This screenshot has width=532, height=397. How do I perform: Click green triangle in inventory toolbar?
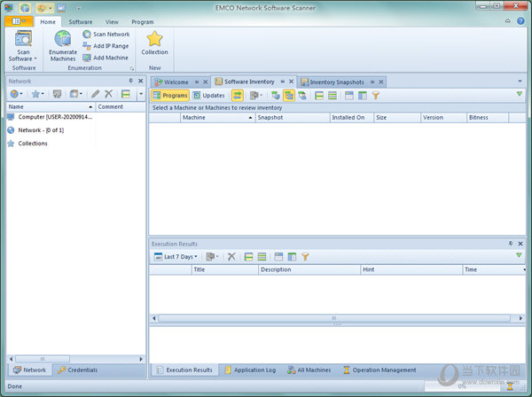(x=519, y=94)
